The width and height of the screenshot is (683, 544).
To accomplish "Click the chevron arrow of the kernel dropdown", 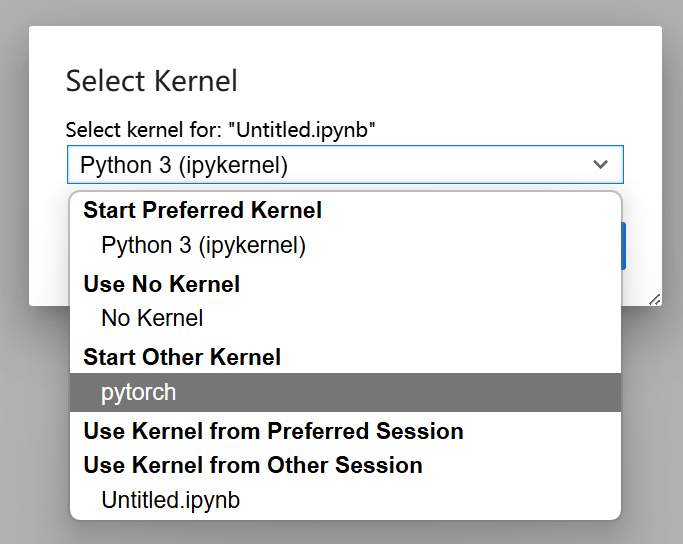I will coord(600,165).
